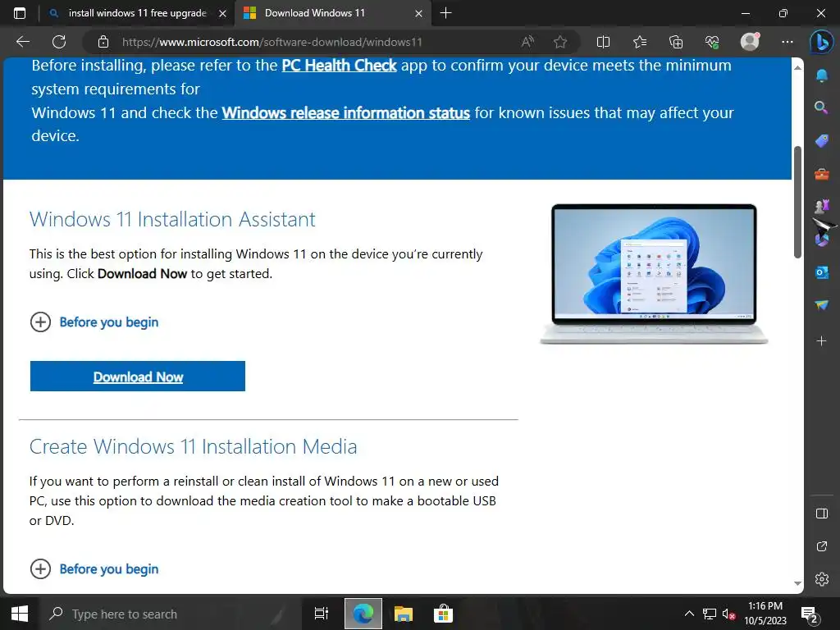
Task: Open Settings and more three-dot menu
Action: click(787, 42)
